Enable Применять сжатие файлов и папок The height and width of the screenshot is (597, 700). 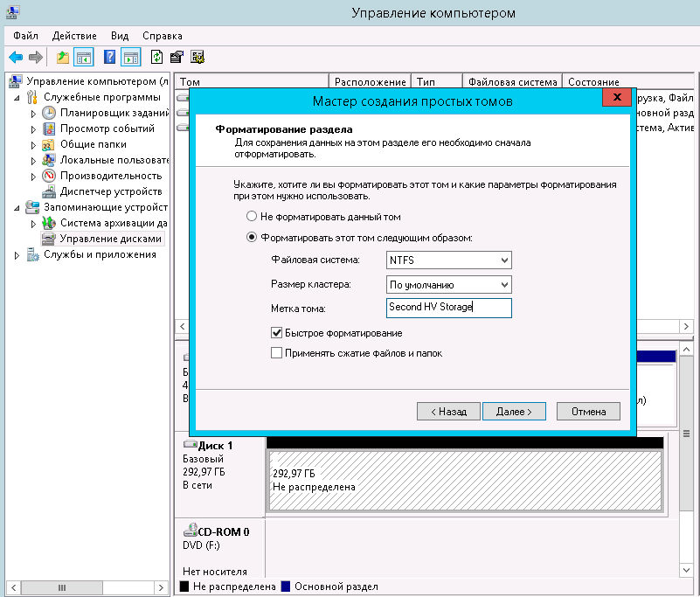pos(277,353)
